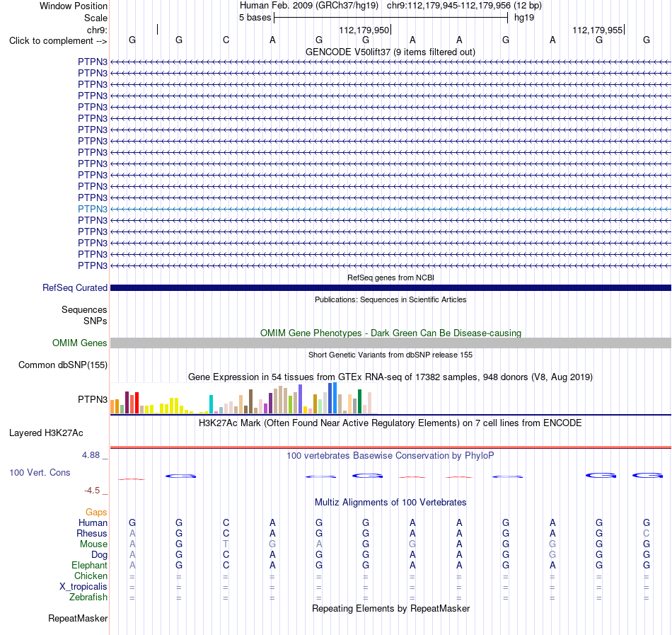Select the Zebrafish species label
Screen dimensions: 672x635
88,597
